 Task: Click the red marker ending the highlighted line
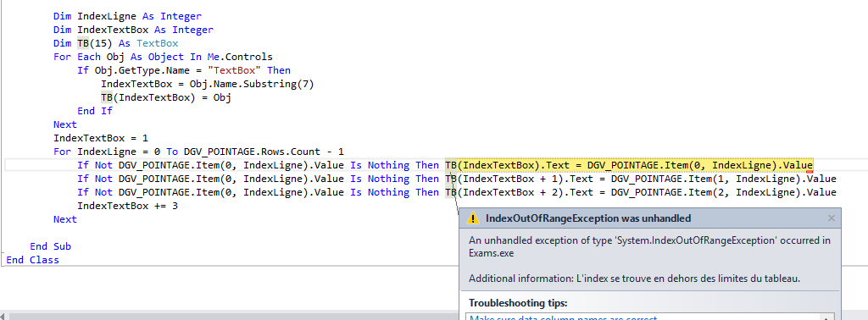809,170
